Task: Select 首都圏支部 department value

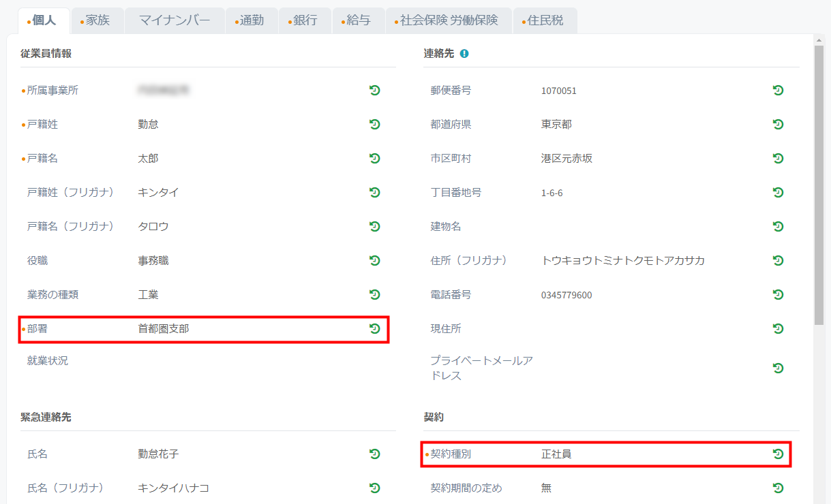Action: 164,328
